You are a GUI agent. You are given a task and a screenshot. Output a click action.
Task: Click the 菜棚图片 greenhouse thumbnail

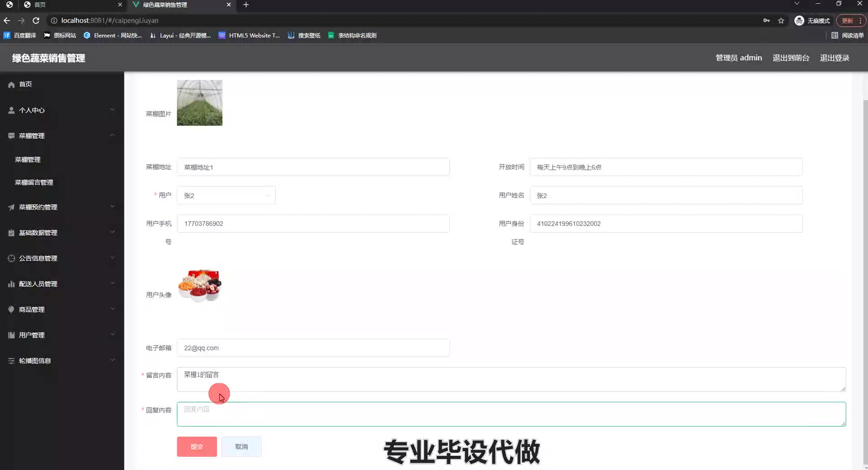199,103
